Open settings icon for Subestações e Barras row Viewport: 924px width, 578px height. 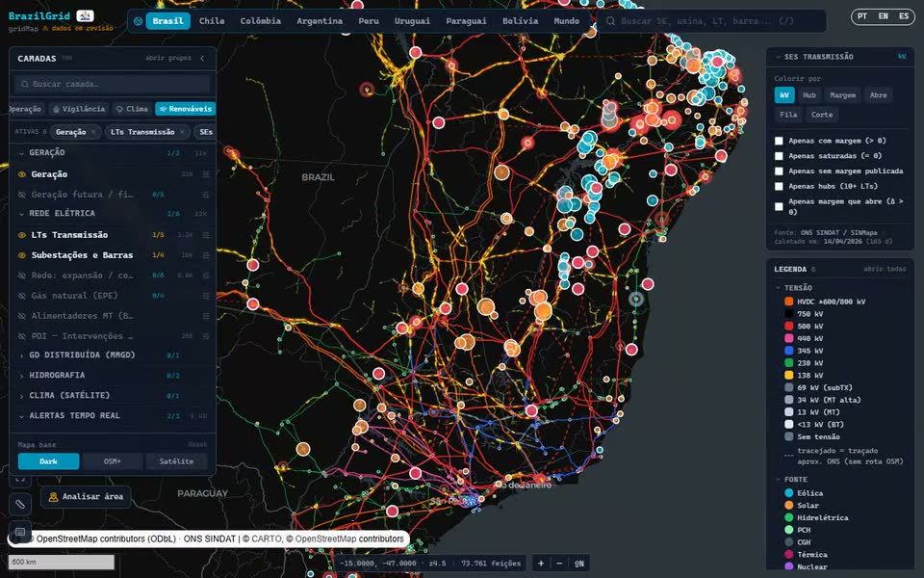point(206,255)
